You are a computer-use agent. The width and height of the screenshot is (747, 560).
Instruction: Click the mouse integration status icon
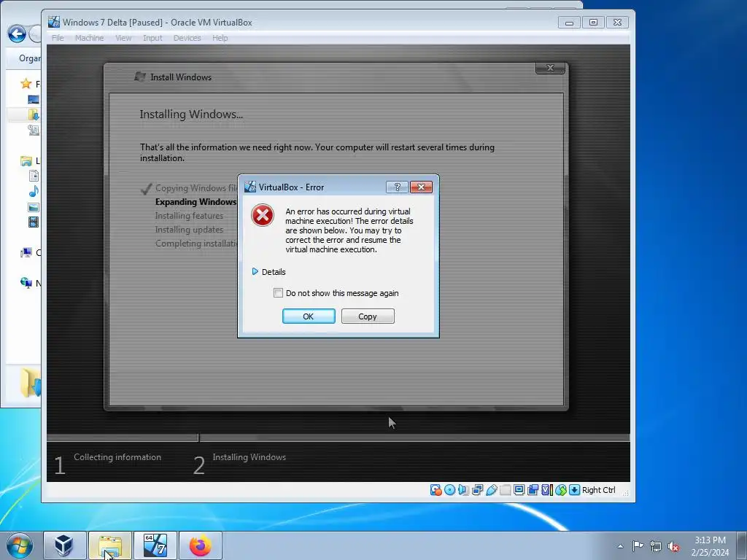click(561, 490)
